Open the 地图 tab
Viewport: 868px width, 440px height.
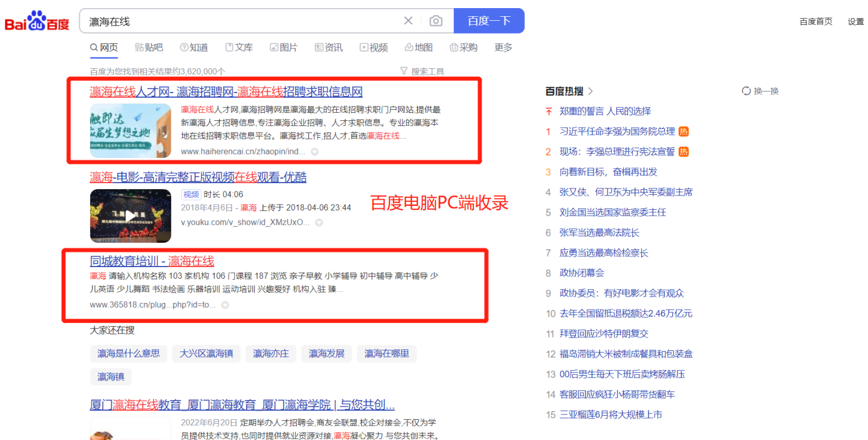point(419,47)
